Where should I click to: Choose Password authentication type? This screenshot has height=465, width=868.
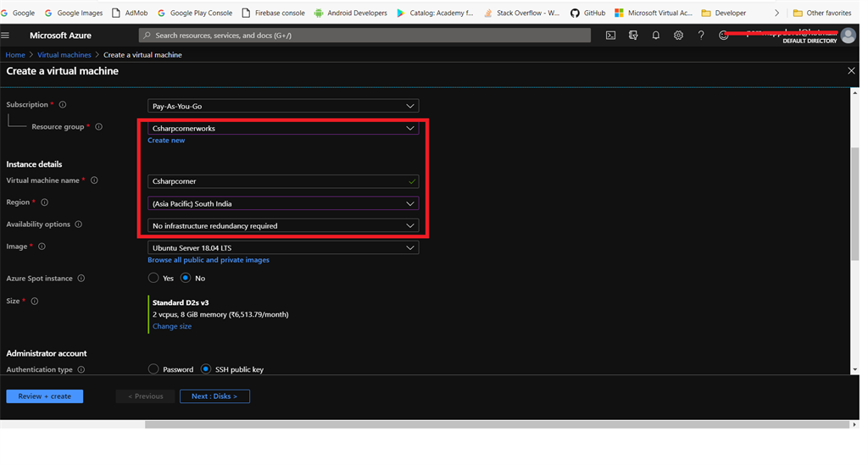153,369
